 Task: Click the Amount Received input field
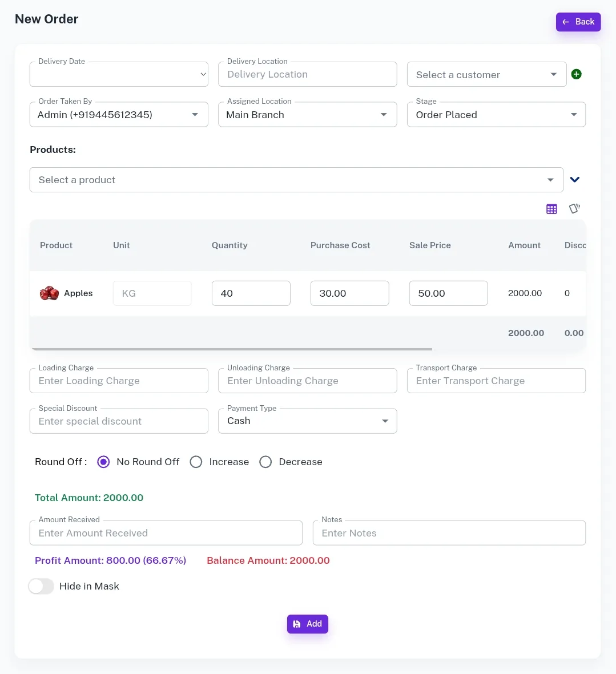click(166, 533)
